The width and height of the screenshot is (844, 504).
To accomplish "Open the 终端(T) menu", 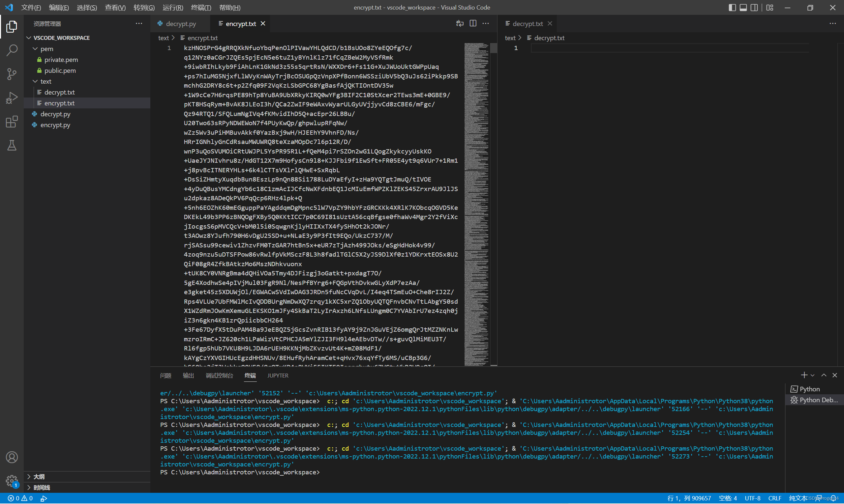I will [x=201, y=8].
